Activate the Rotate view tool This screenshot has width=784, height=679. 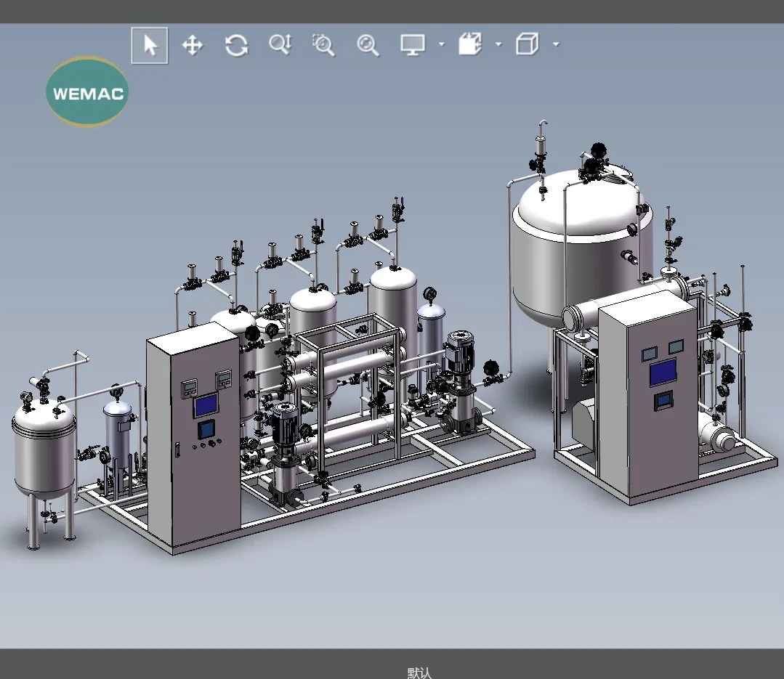click(235, 45)
